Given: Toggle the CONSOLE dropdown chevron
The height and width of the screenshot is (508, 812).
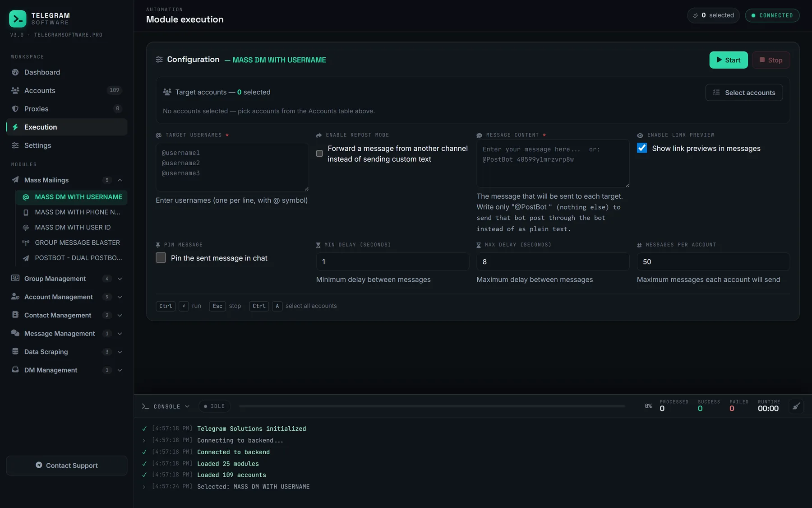Looking at the screenshot, I should pos(187,406).
